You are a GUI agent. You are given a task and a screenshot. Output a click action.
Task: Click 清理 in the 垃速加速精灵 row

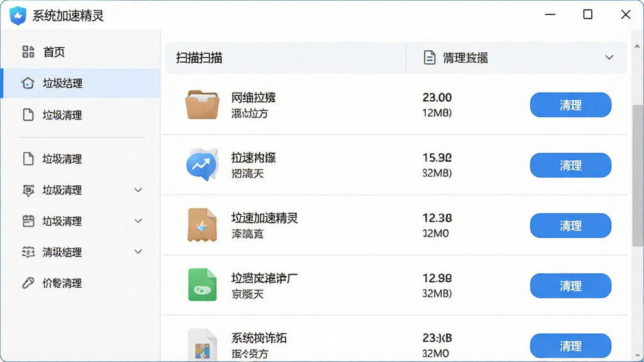click(570, 226)
